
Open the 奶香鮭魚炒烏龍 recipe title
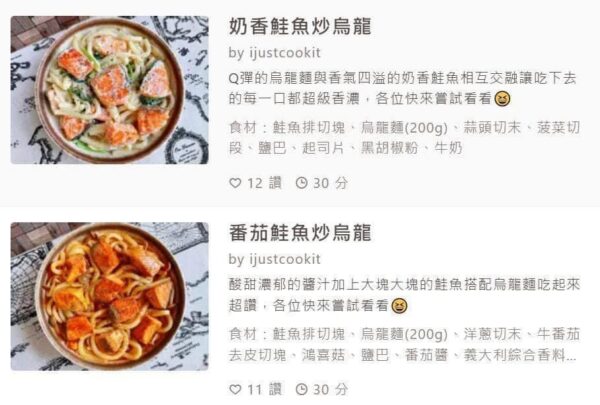pyautogui.click(x=300, y=26)
